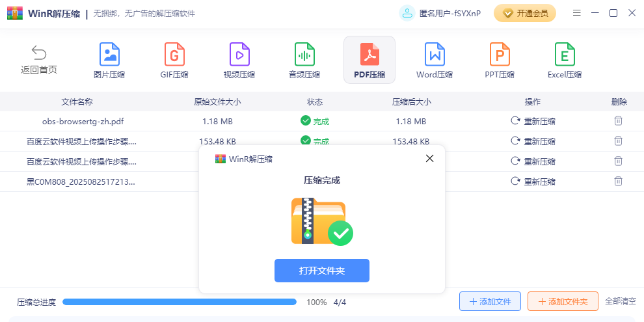This screenshot has height=322, width=644.
Task: Click the 添加文件 button
Action: [x=490, y=301]
